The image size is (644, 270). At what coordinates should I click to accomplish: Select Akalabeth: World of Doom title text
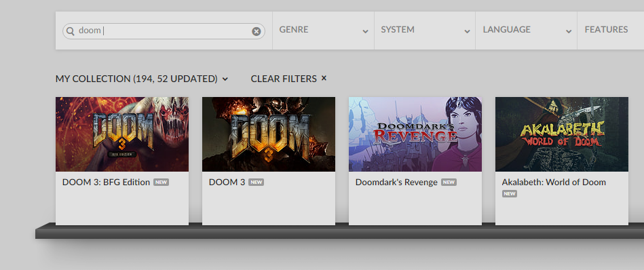tap(554, 182)
